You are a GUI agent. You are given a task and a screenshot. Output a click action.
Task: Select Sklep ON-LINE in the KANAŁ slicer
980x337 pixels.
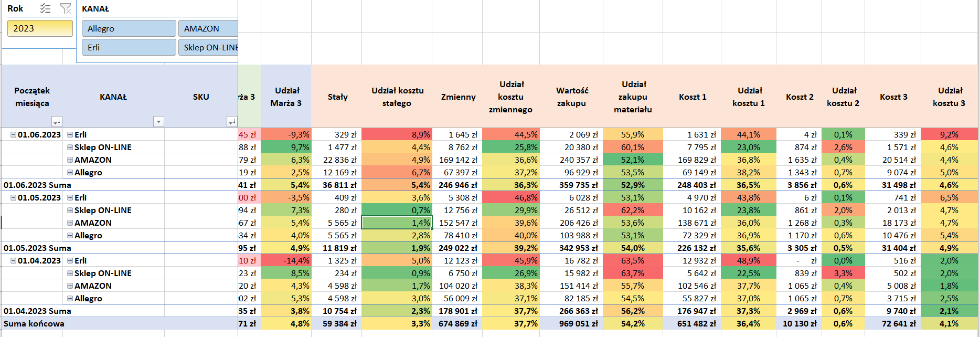(x=208, y=47)
